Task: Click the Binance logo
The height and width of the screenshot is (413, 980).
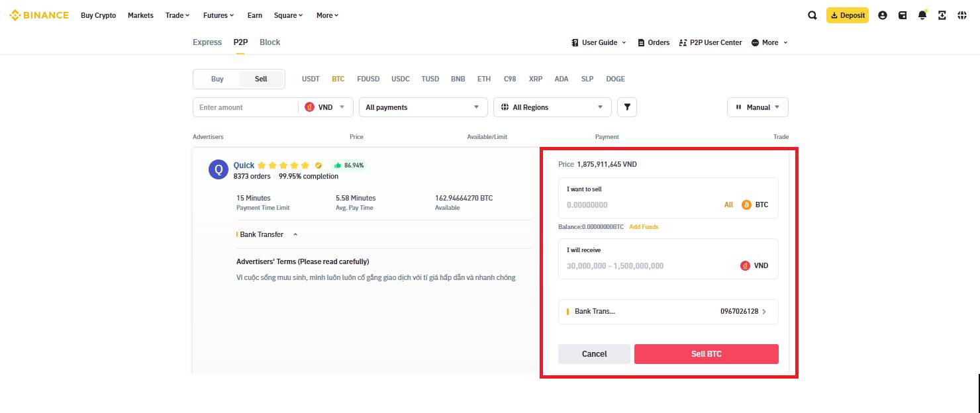Action: tap(39, 15)
